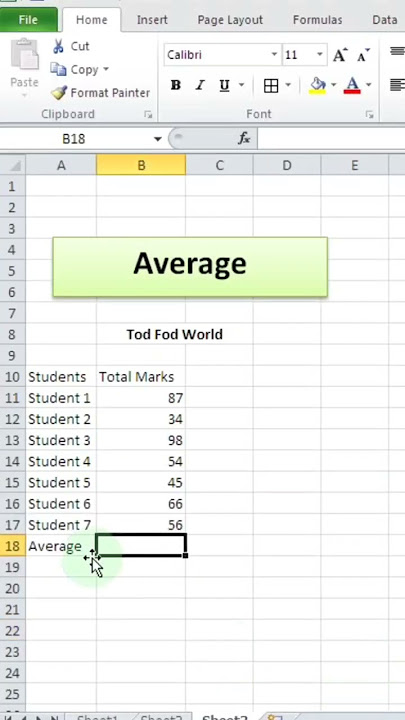Toggle Underline formatting
The width and height of the screenshot is (405, 720).
tap(224, 85)
